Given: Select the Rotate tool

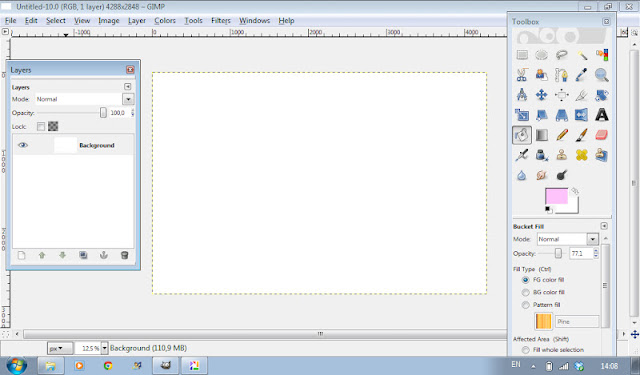Looking at the screenshot, I should [x=602, y=95].
